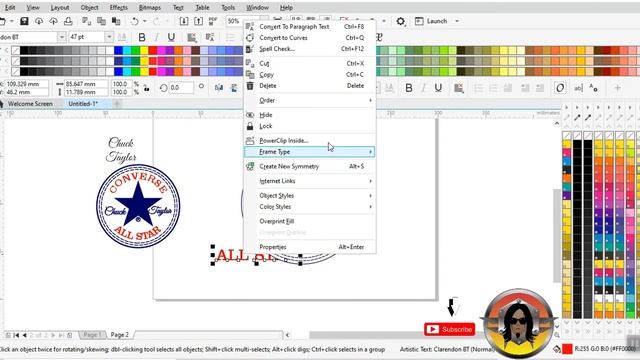Choose Overprint Fill
Screen dimensions: 640x360
click(x=310, y=221)
